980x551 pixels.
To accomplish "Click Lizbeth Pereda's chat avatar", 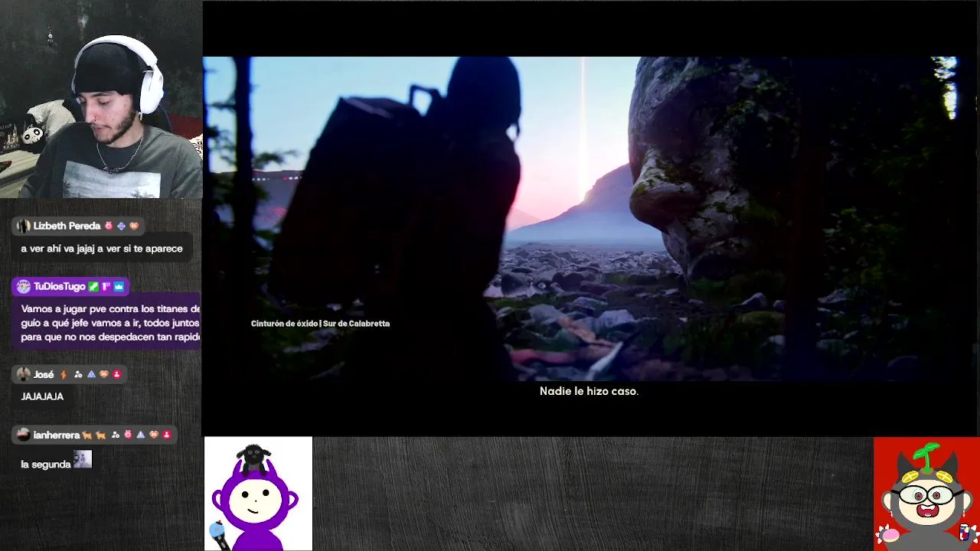I will point(24,226).
